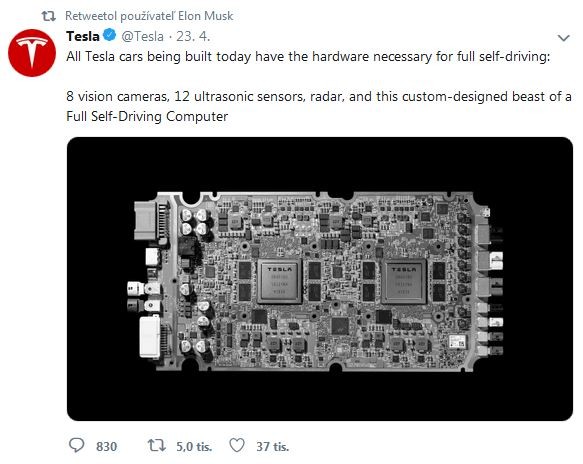Image resolution: width=583 pixels, height=464 pixels.
Task: Click the 8 vision cameras sentence text
Action: 319,106
